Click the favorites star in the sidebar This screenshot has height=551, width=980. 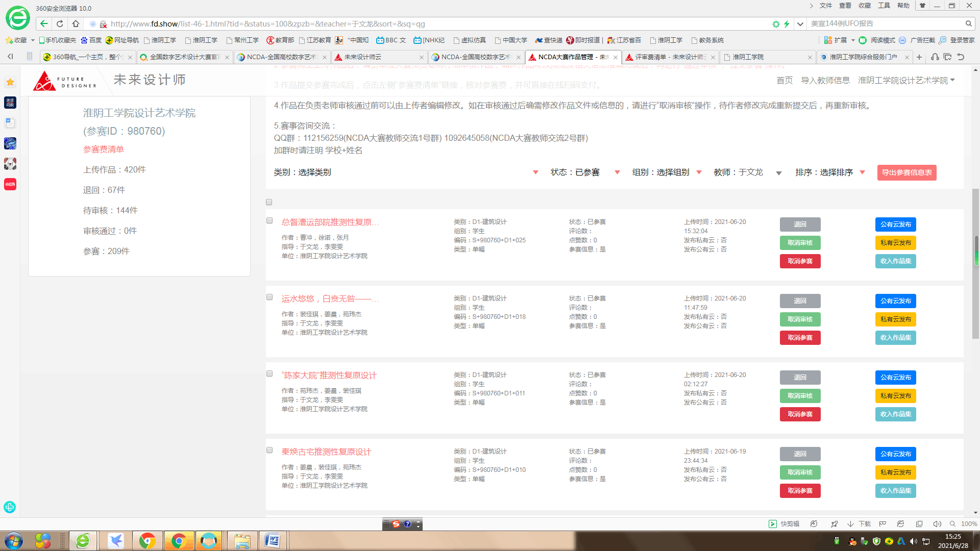[10, 82]
